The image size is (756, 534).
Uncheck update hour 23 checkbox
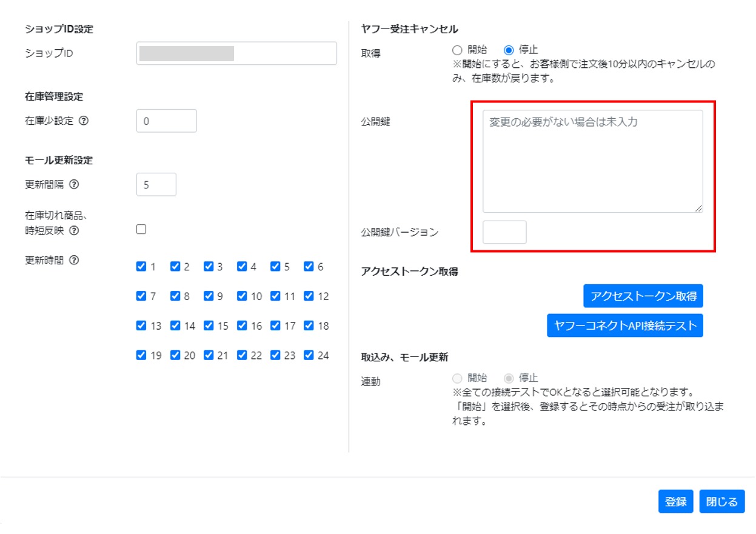(x=275, y=355)
